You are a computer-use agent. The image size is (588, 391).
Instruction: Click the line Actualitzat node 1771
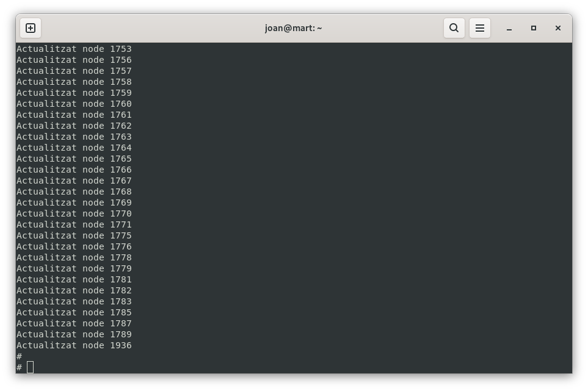[x=74, y=224]
